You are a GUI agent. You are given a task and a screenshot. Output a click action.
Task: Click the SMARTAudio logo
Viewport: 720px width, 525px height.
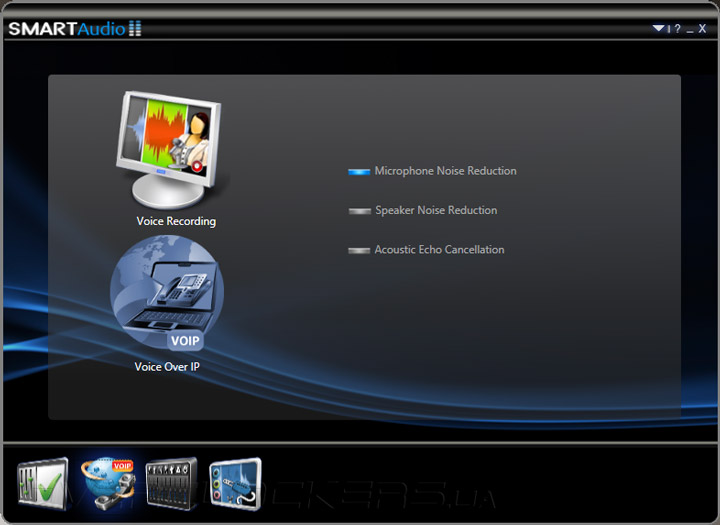(x=75, y=28)
